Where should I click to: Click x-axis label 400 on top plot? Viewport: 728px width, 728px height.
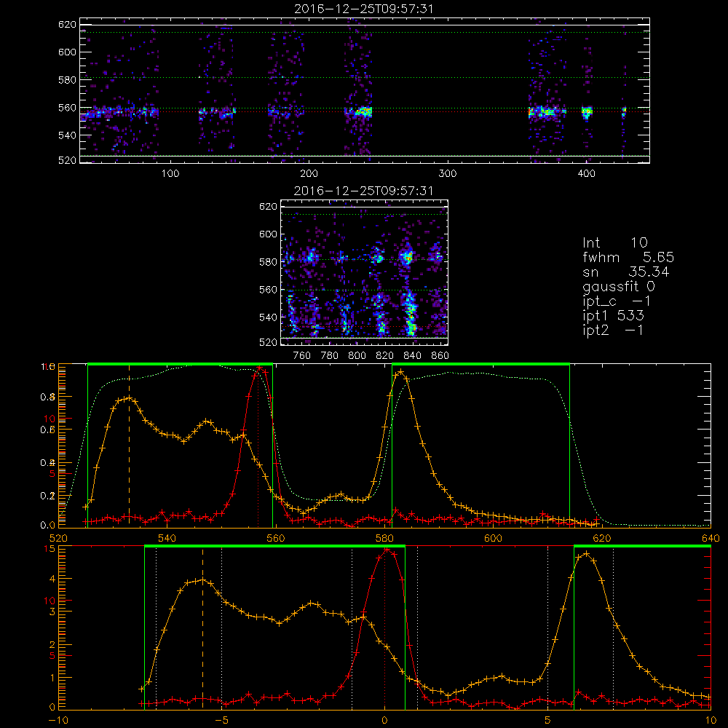[x=586, y=174]
